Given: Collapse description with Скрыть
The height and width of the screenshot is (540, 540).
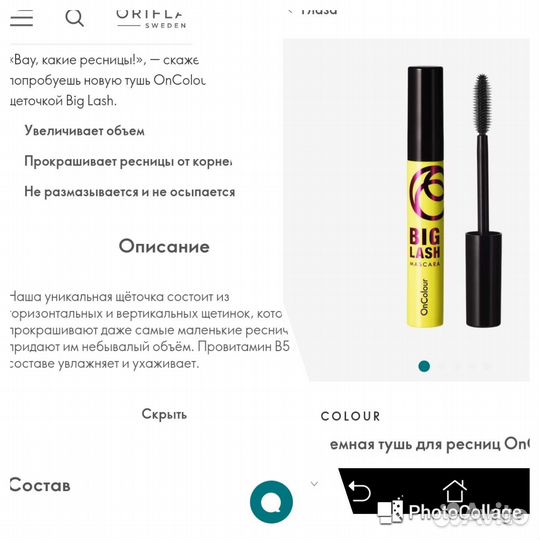Looking at the screenshot, I should [x=164, y=414].
